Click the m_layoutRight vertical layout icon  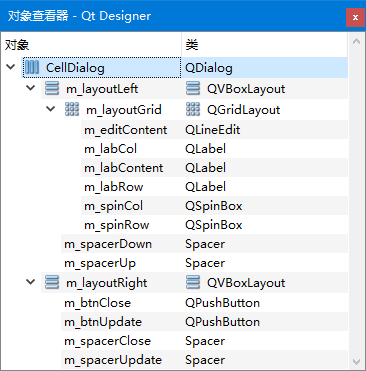coord(52,283)
